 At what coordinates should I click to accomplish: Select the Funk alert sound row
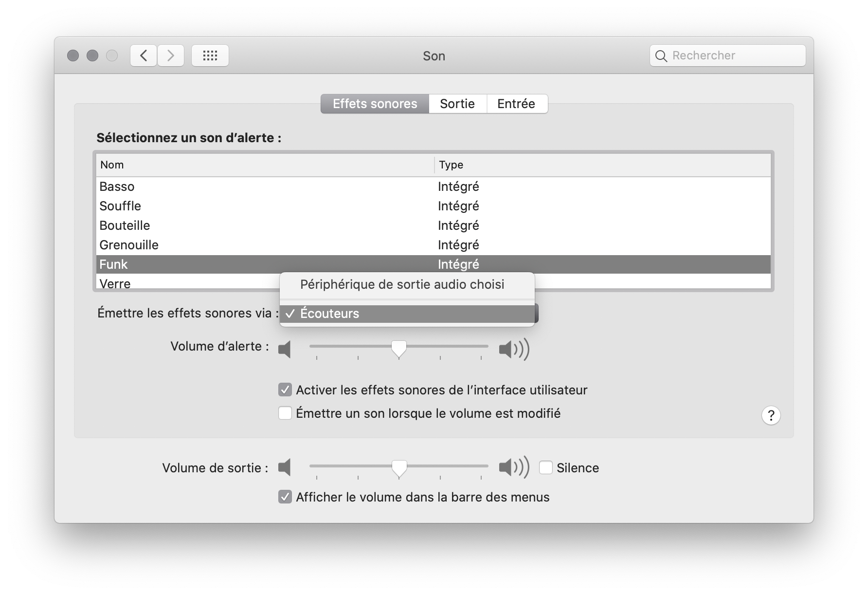point(434,264)
